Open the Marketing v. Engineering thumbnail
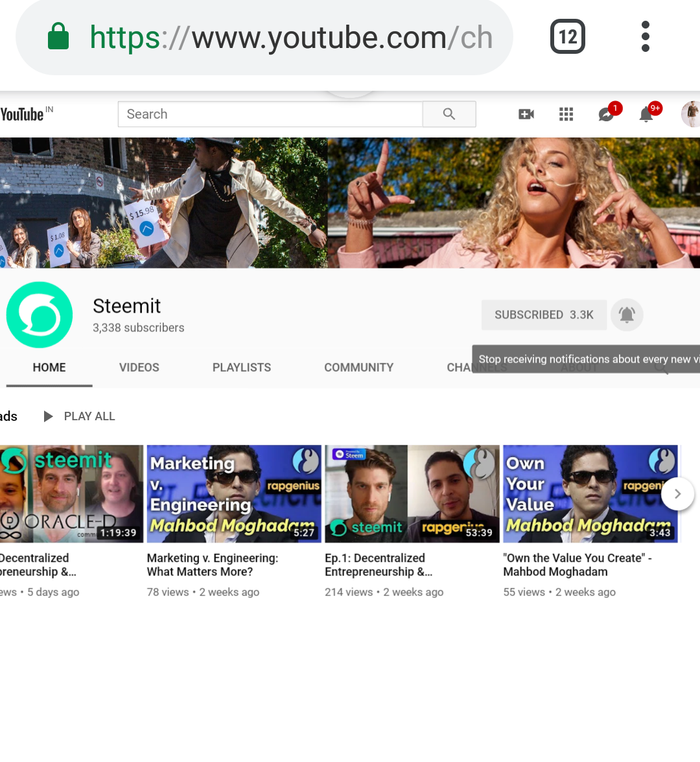 (233, 494)
